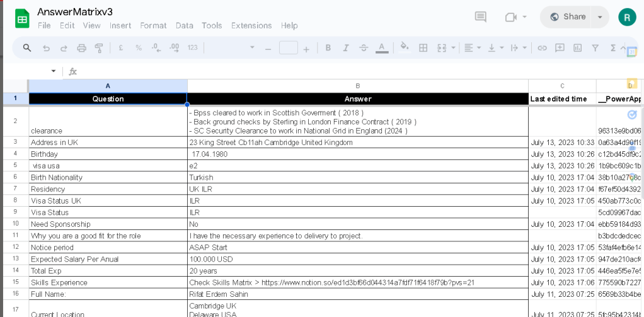Screen dimensions: 644x317
Task: Click the AnswerMatrixv3 document title
Action: [75, 11]
